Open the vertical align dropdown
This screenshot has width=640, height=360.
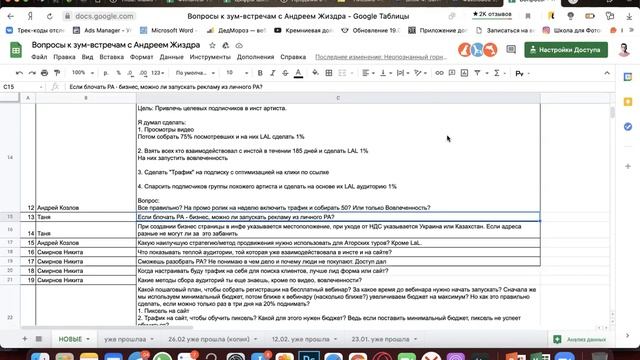pos(385,73)
